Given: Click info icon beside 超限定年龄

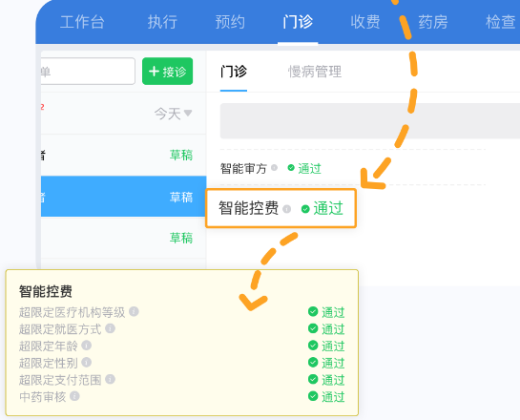Looking at the screenshot, I should click(x=87, y=346).
